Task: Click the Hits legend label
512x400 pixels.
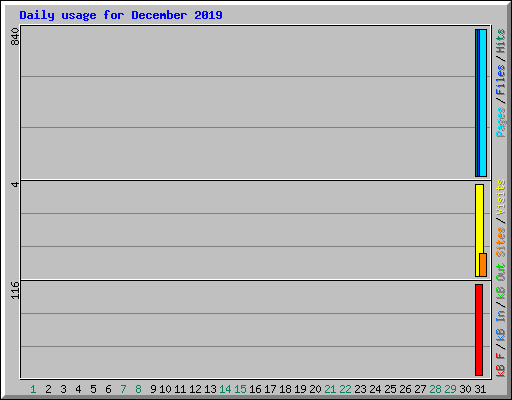Action: pos(501,41)
